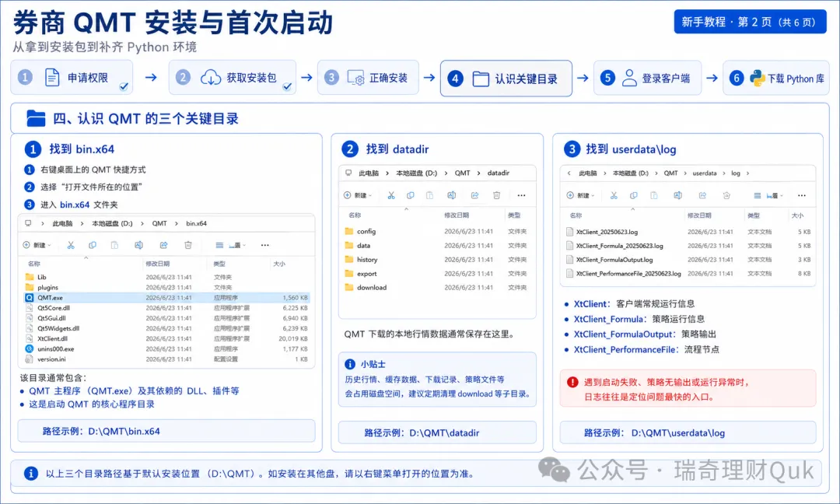Click the info icon beside 小贴士
840x504 pixels.
pyautogui.click(x=350, y=364)
